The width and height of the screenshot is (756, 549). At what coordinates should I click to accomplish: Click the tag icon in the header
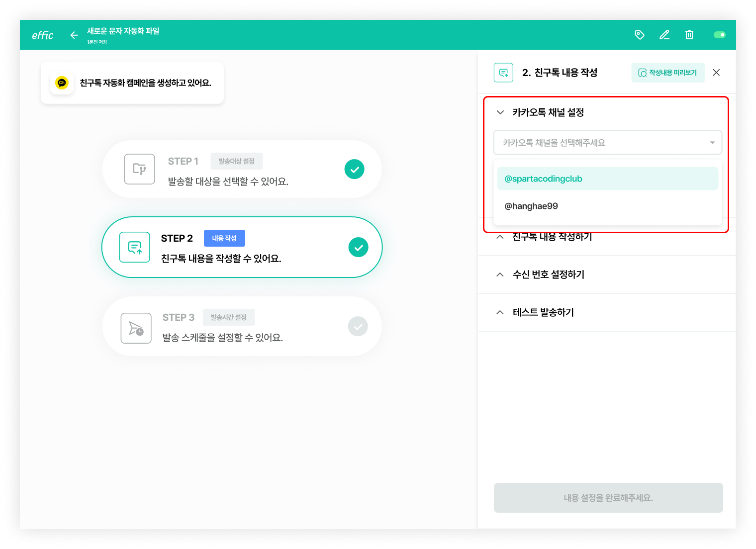click(x=640, y=35)
